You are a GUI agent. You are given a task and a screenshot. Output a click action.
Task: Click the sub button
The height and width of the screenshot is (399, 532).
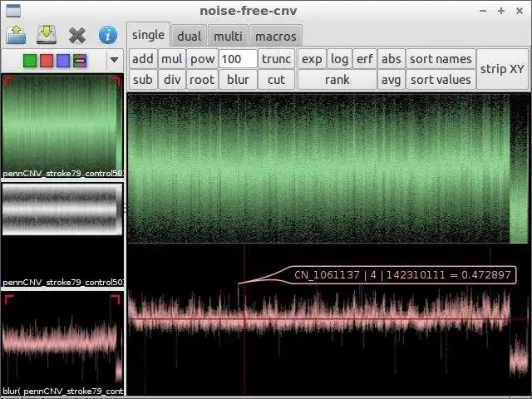[x=143, y=80]
